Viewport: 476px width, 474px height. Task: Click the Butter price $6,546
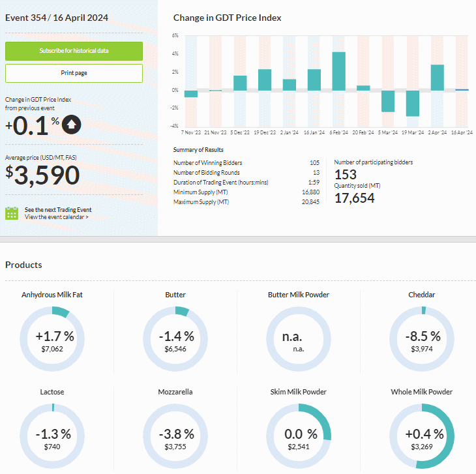[x=175, y=349]
